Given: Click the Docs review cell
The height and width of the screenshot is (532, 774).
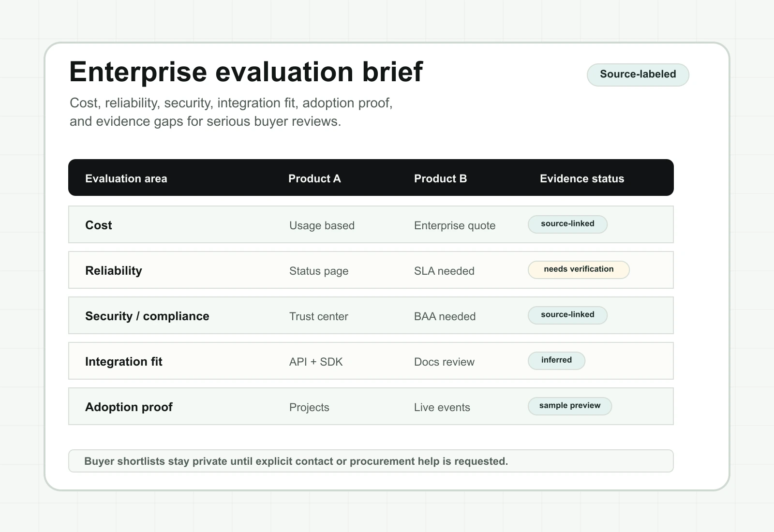Looking at the screenshot, I should [444, 362].
